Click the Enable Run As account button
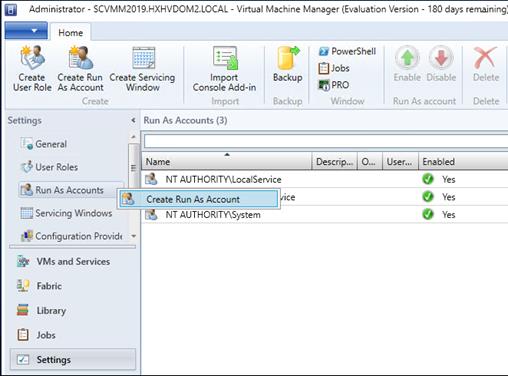Image resolution: width=508 pixels, height=376 pixels. tap(407, 64)
